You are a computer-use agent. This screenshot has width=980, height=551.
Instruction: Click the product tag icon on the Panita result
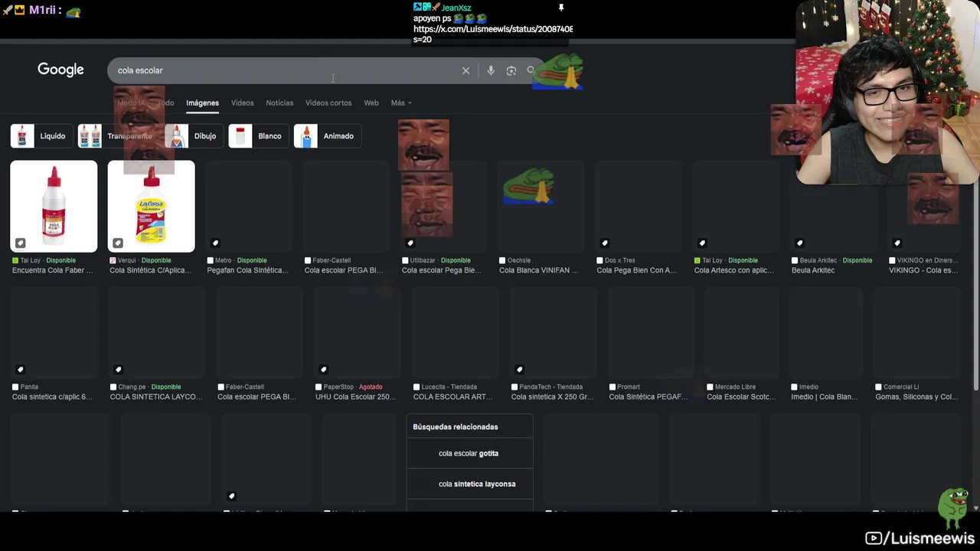(21, 370)
